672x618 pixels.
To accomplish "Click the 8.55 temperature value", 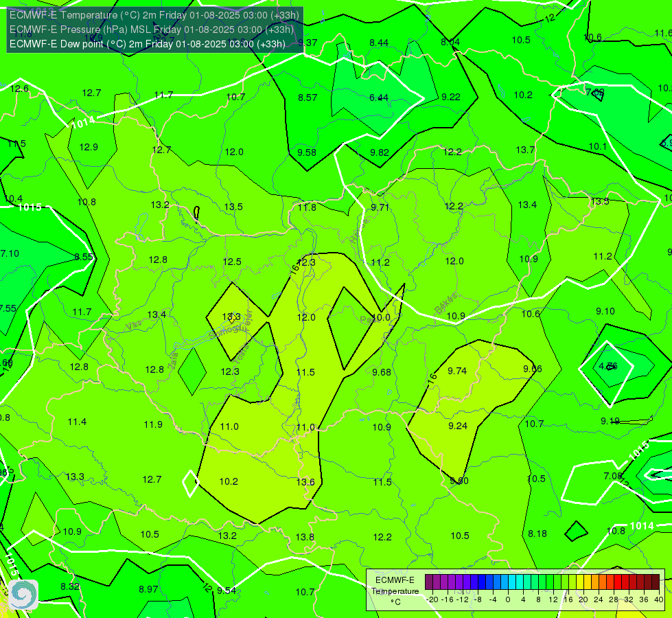I will (x=84, y=257).
